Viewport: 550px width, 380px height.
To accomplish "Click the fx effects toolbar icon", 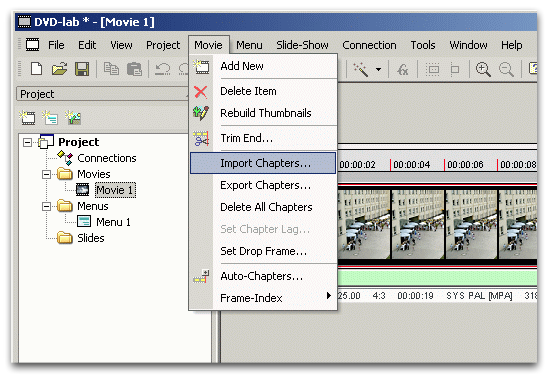I will (x=403, y=69).
